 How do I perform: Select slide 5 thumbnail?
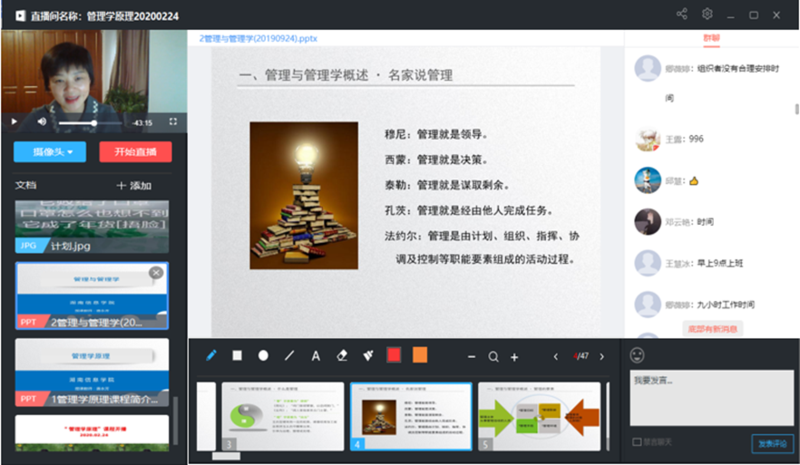pos(539,417)
